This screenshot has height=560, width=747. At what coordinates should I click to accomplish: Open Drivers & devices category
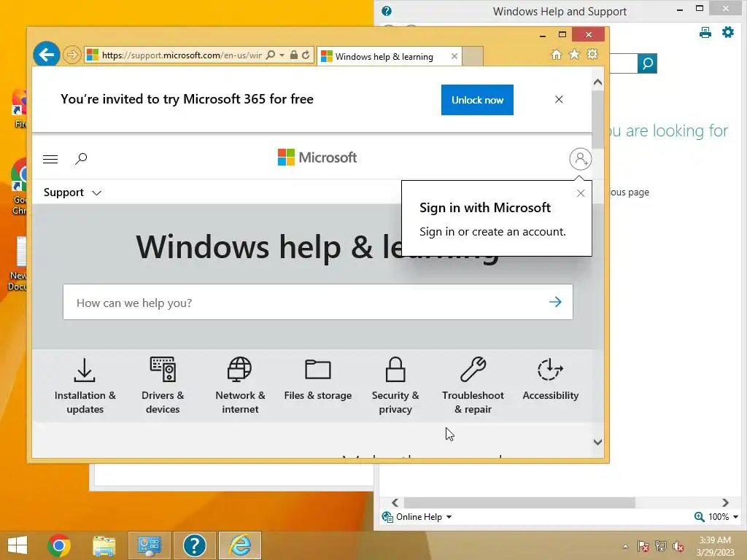coord(163,386)
